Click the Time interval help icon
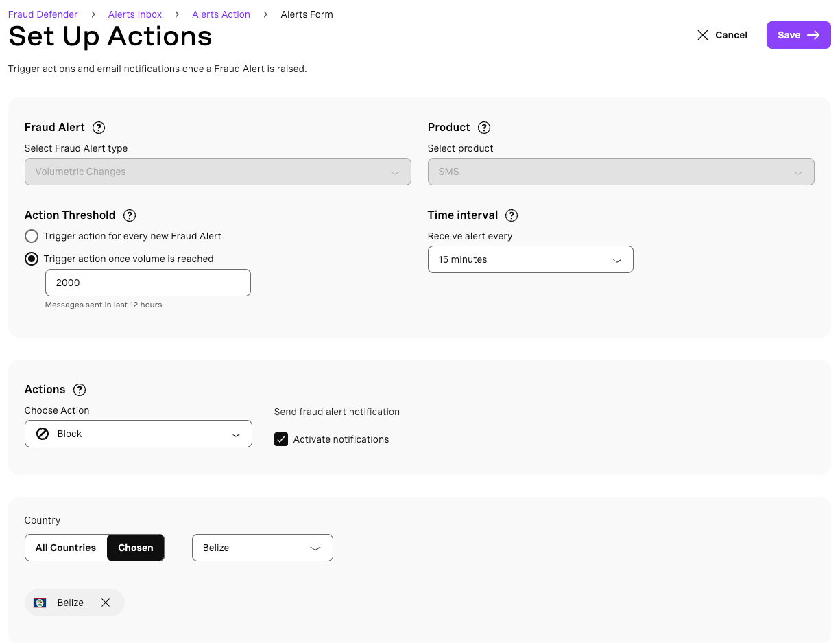This screenshot has width=840, height=643. [512, 215]
